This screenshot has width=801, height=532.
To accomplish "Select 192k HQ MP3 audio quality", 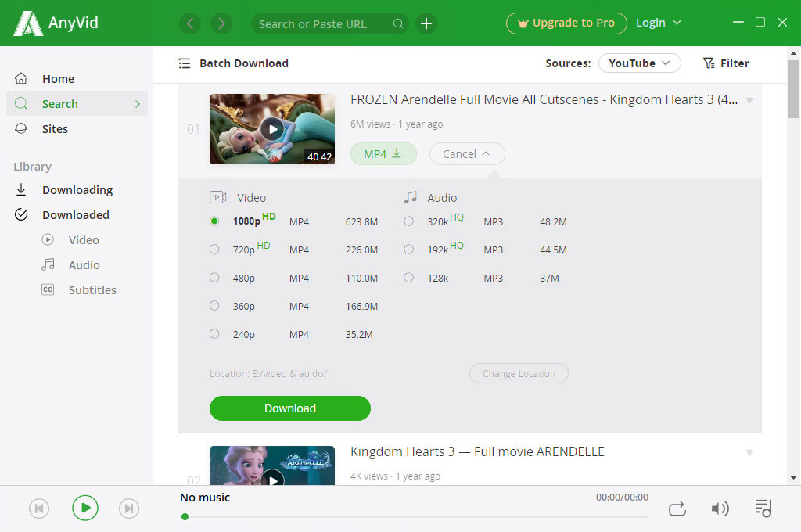I will tap(408, 250).
